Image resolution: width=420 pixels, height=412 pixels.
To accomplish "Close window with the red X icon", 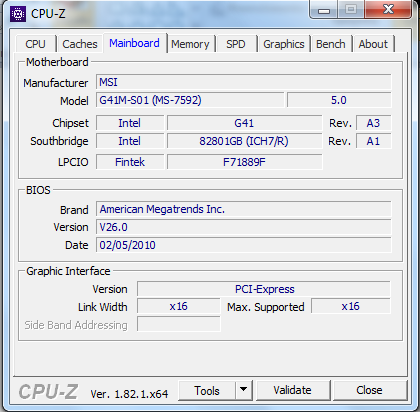I will tap(388, 9).
